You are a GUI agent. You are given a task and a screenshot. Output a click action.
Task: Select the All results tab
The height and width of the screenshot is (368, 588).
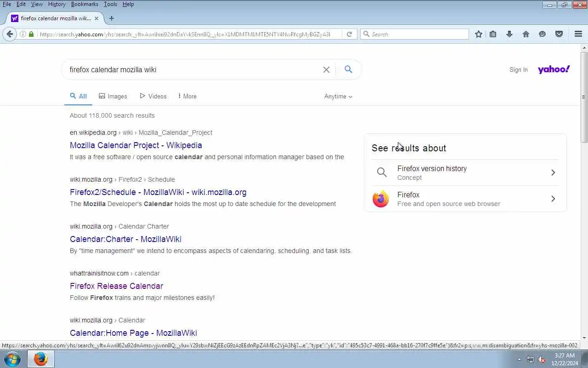coord(78,96)
